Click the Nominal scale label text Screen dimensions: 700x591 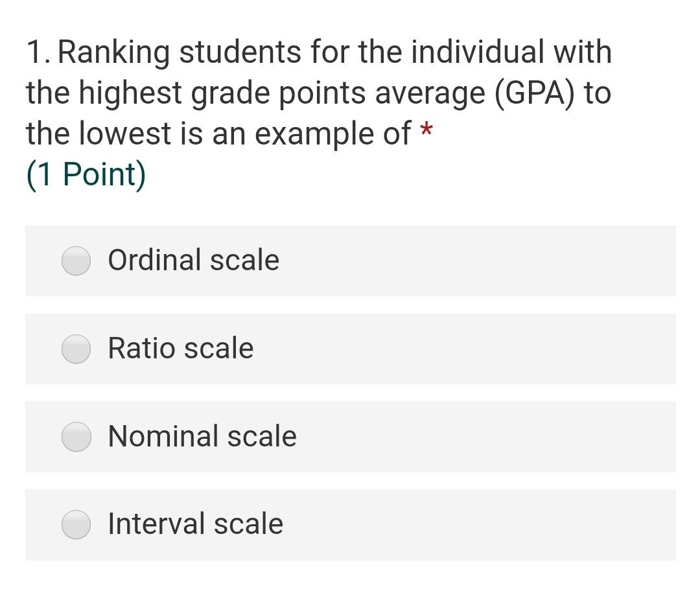[202, 436]
